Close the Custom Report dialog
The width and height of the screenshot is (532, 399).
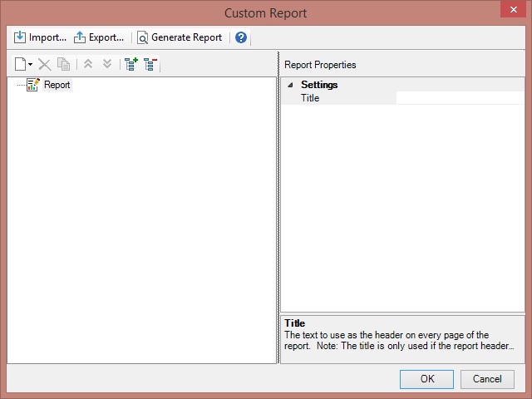[x=514, y=9]
